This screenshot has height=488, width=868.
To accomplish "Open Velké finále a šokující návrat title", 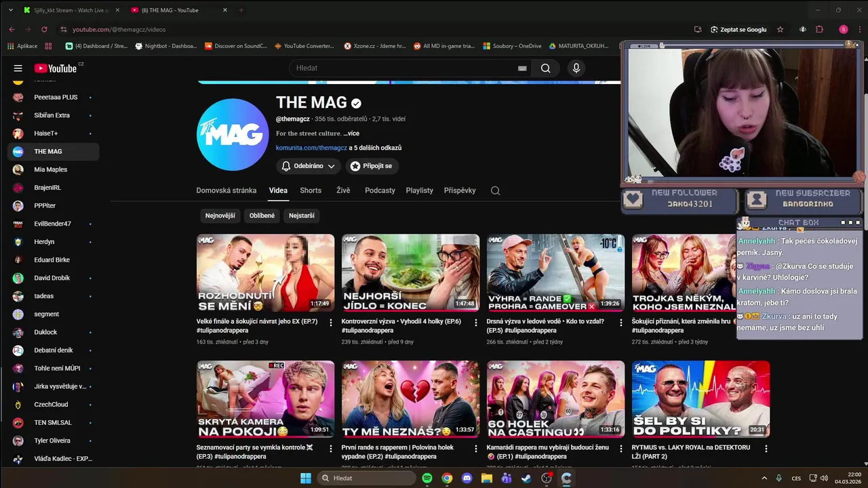I will tap(257, 325).
